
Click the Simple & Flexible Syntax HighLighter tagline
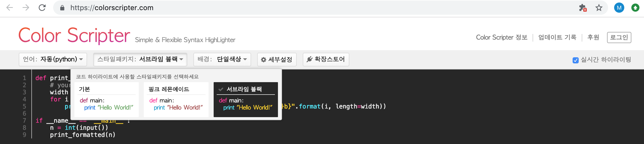point(185,40)
